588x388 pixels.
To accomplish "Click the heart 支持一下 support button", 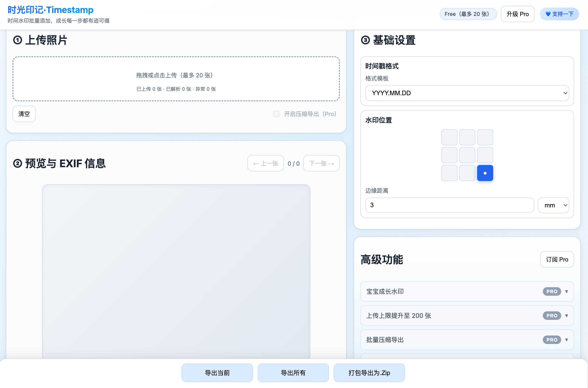I will [x=559, y=14].
